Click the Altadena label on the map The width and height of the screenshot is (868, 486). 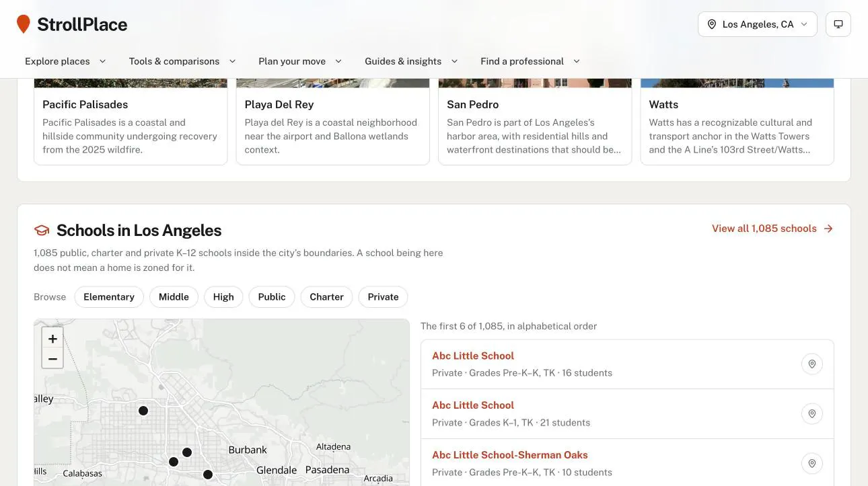(333, 447)
